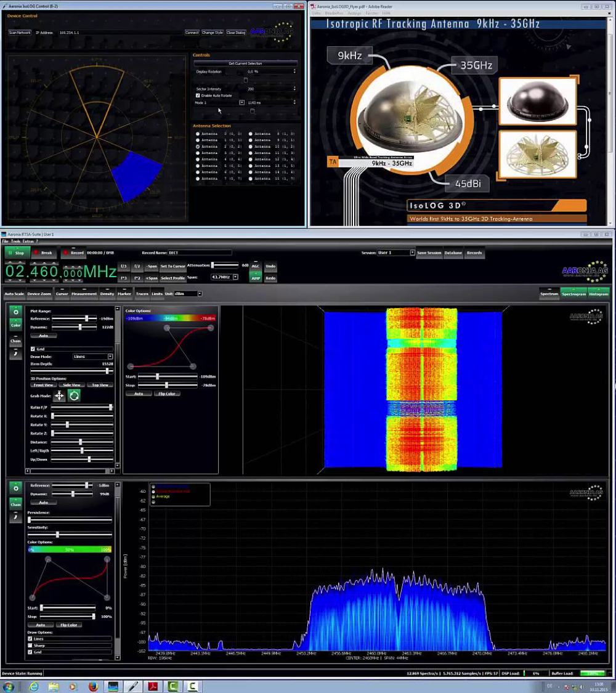The image size is (616, 693).
Task: Open Windows Explorer folder in taskbar
Action: [x=54, y=686]
